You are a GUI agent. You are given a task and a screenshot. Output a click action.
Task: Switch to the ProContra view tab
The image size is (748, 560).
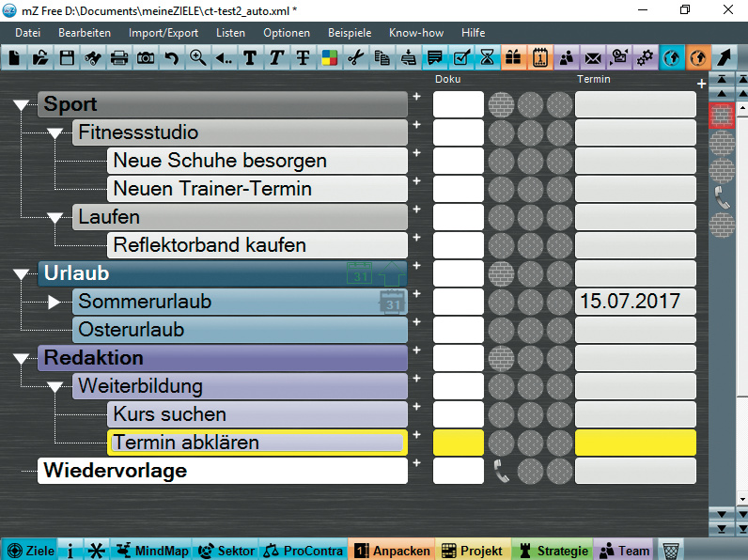[x=304, y=551]
